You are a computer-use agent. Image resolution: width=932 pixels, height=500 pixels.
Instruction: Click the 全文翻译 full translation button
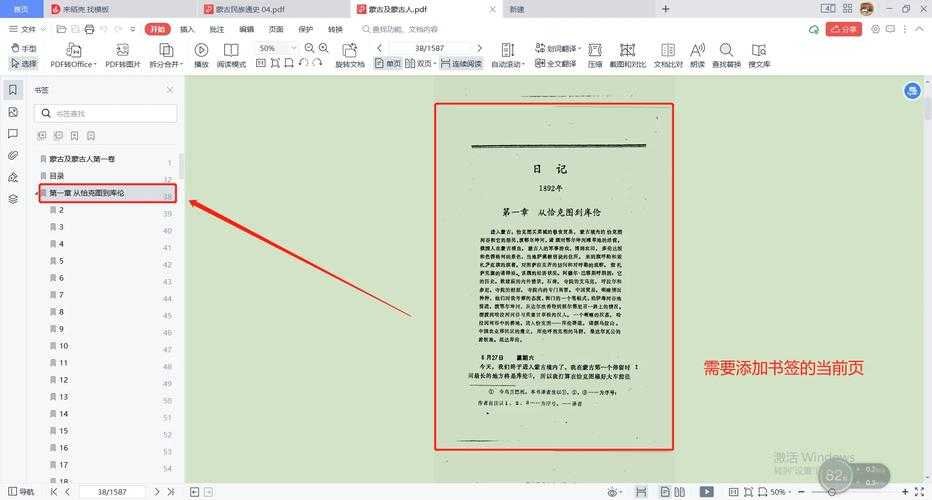(556, 64)
